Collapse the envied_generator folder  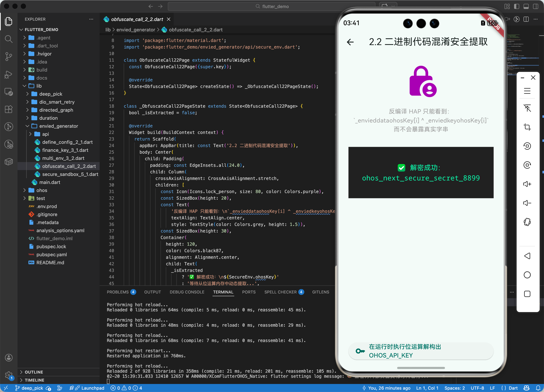59,126
